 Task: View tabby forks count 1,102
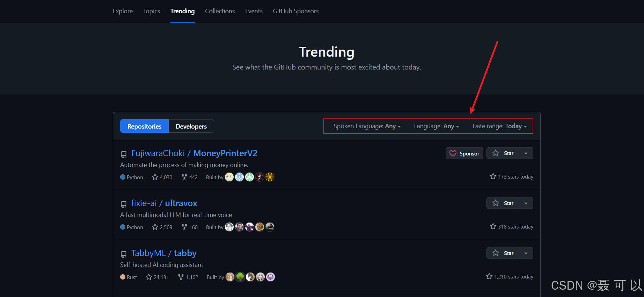pos(188,277)
